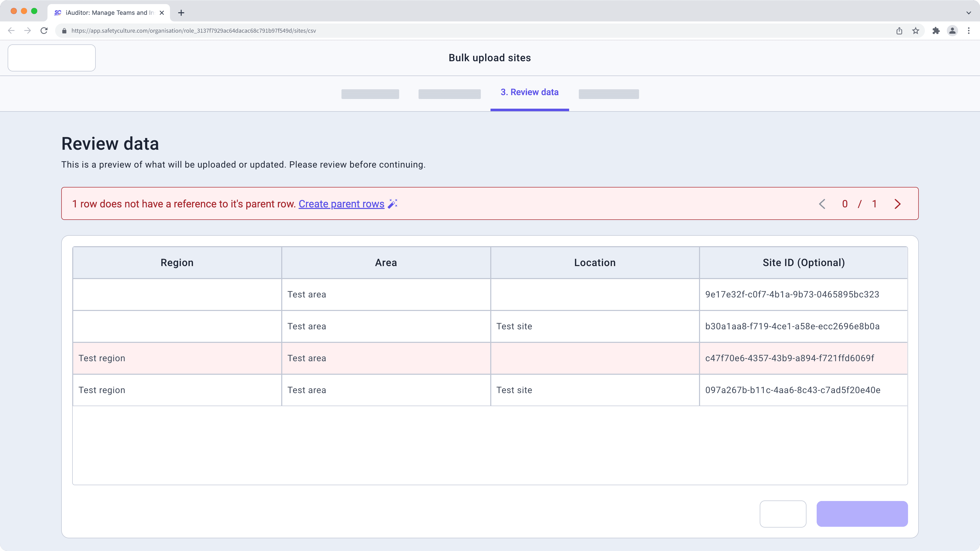Screen dimensions: 980x551
Task: Open the browser profile avatar icon
Action: click(x=952, y=31)
